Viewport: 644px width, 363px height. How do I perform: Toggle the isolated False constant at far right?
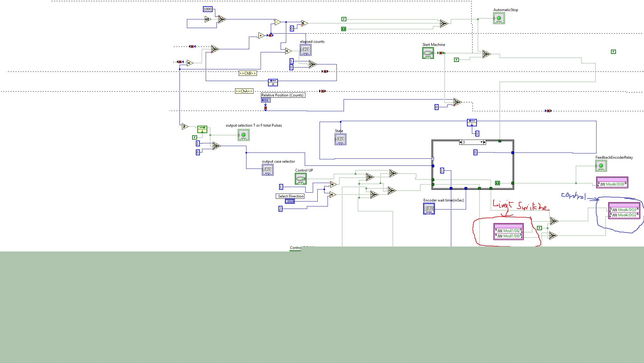[x=613, y=52]
